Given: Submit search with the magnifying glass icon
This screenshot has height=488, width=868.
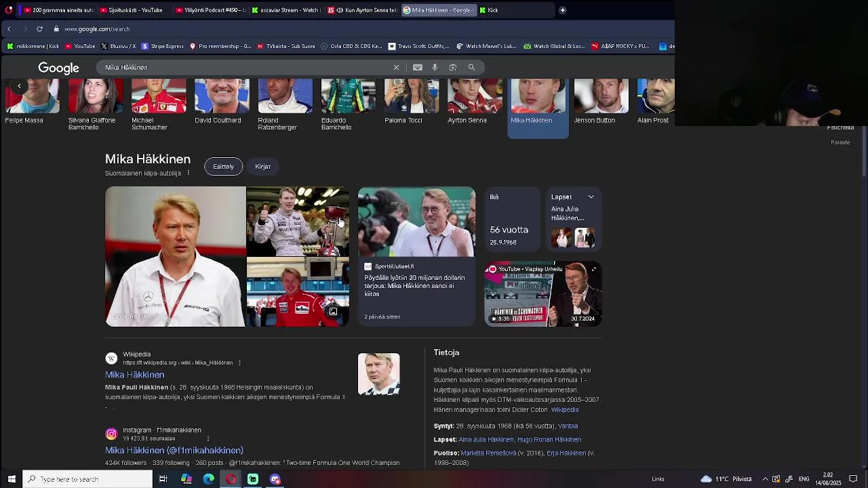Looking at the screenshot, I should pyautogui.click(x=472, y=68).
